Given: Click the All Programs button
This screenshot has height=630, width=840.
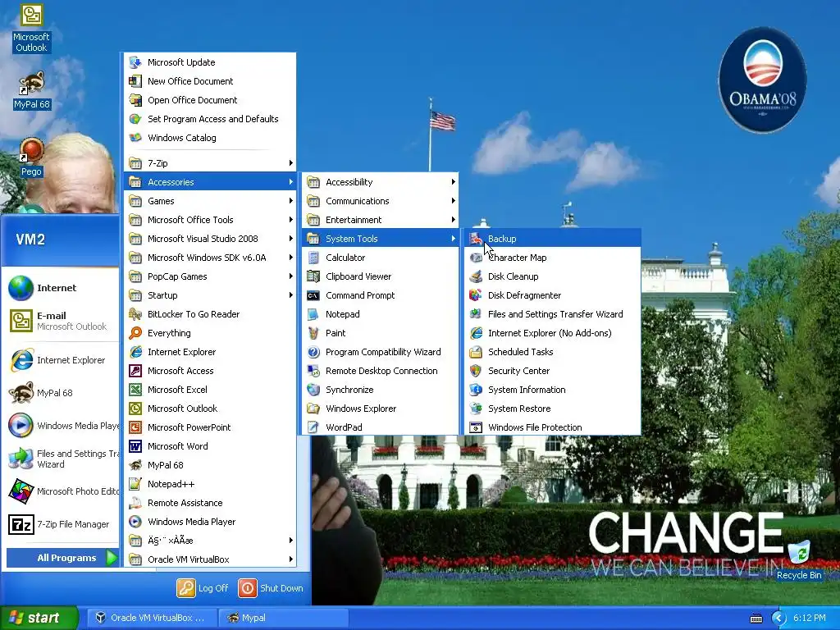Looking at the screenshot, I should coord(62,558).
